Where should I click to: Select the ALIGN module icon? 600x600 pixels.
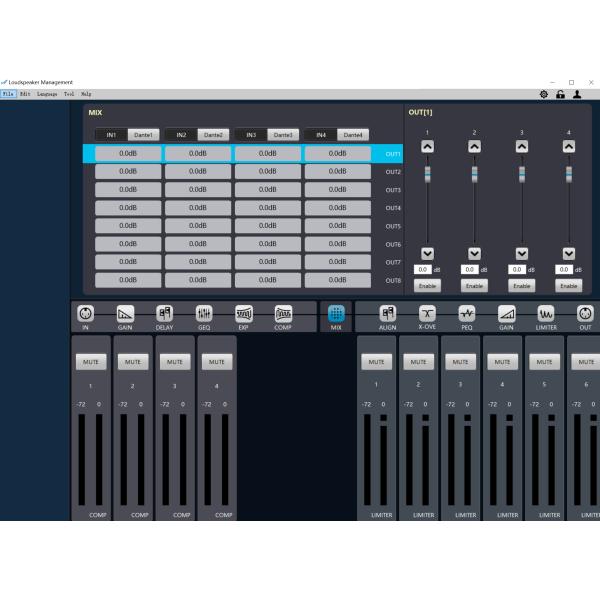coord(387,314)
